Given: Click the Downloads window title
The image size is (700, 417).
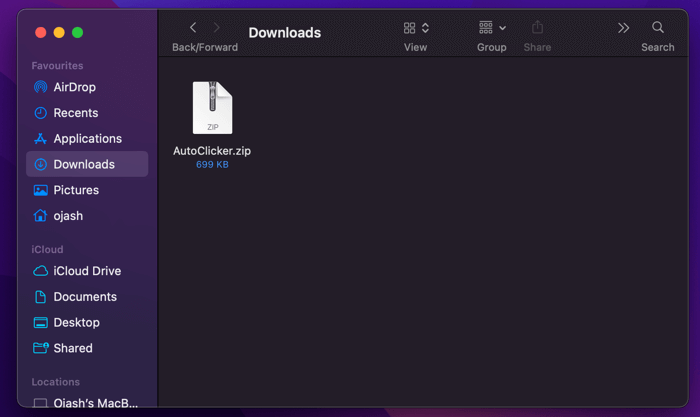Looking at the screenshot, I should pyautogui.click(x=285, y=33).
